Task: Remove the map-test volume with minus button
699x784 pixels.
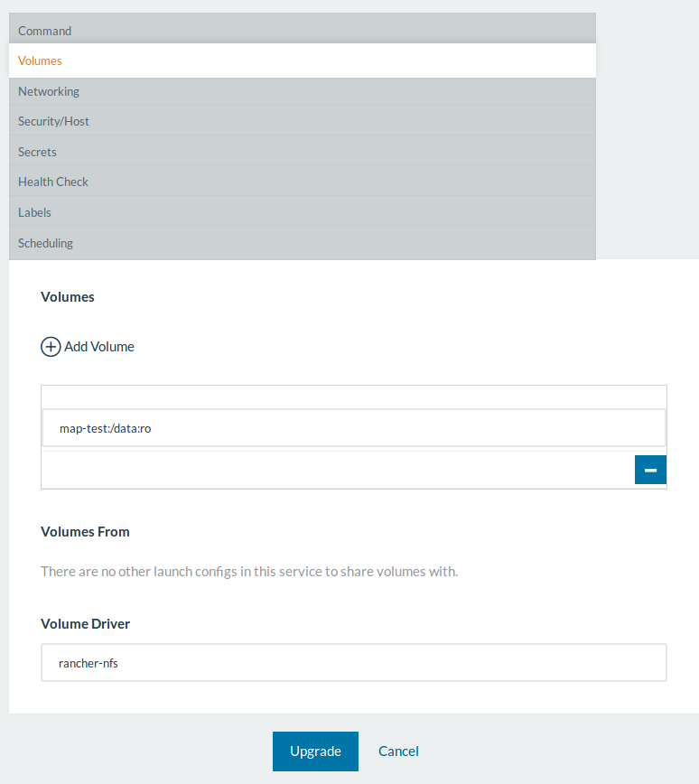Action: (650, 470)
